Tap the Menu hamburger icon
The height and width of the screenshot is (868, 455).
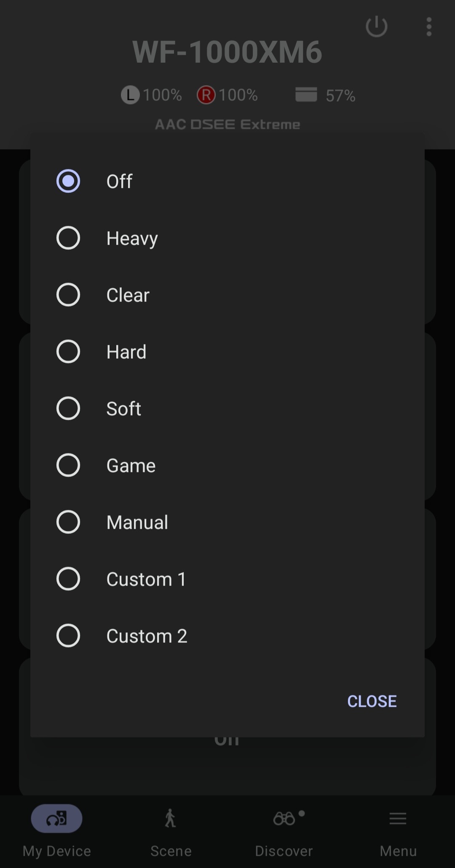coord(398,818)
